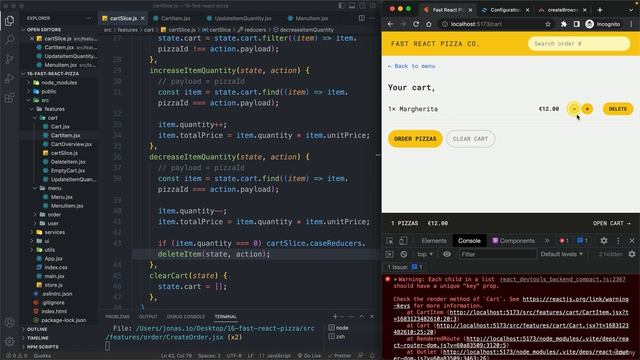
Task: Click FAST REACT PIZZA CO. logo link
Action: [x=435, y=44]
